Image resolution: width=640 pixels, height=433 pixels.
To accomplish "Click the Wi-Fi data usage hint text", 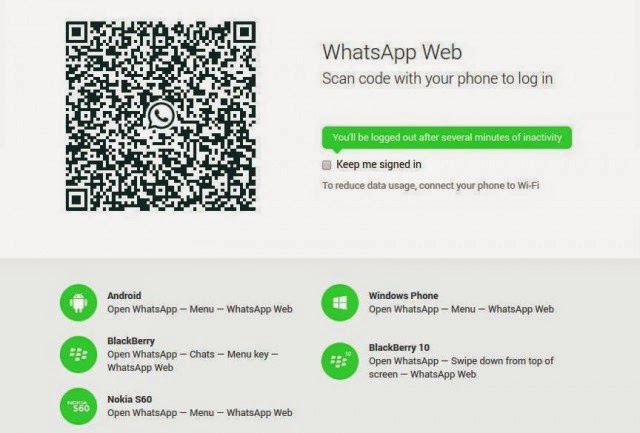I will click(431, 186).
